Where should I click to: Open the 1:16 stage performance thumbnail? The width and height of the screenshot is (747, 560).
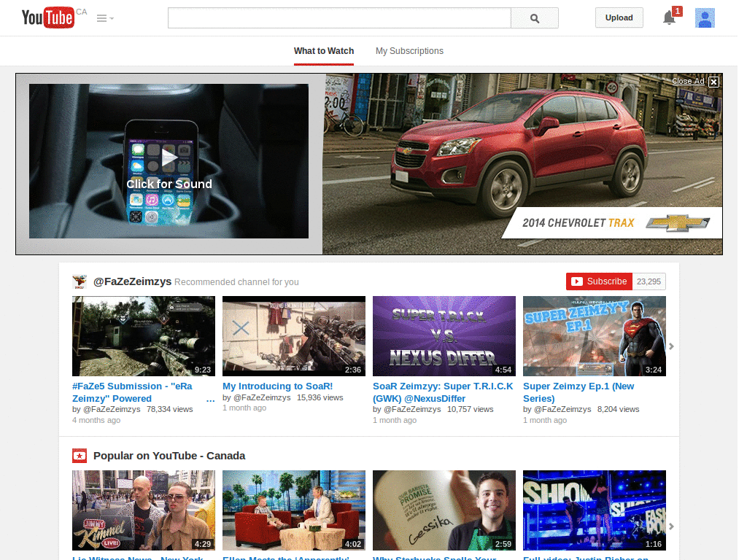tap(595, 510)
